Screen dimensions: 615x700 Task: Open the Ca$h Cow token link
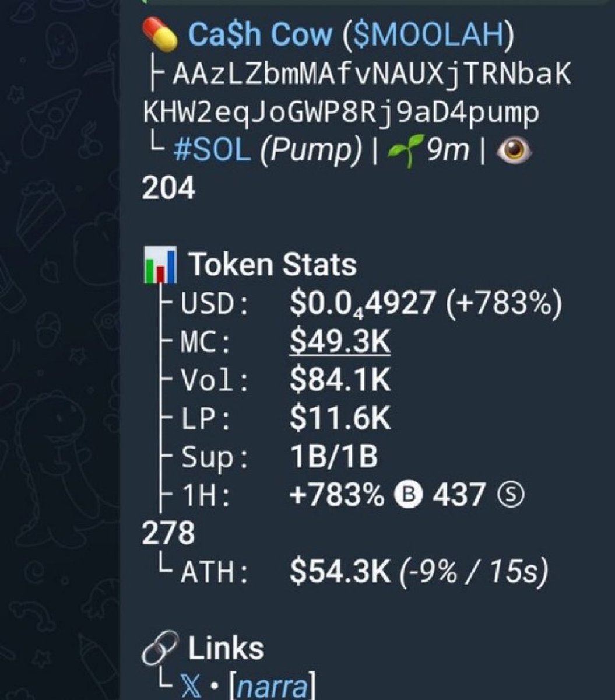coord(260,36)
